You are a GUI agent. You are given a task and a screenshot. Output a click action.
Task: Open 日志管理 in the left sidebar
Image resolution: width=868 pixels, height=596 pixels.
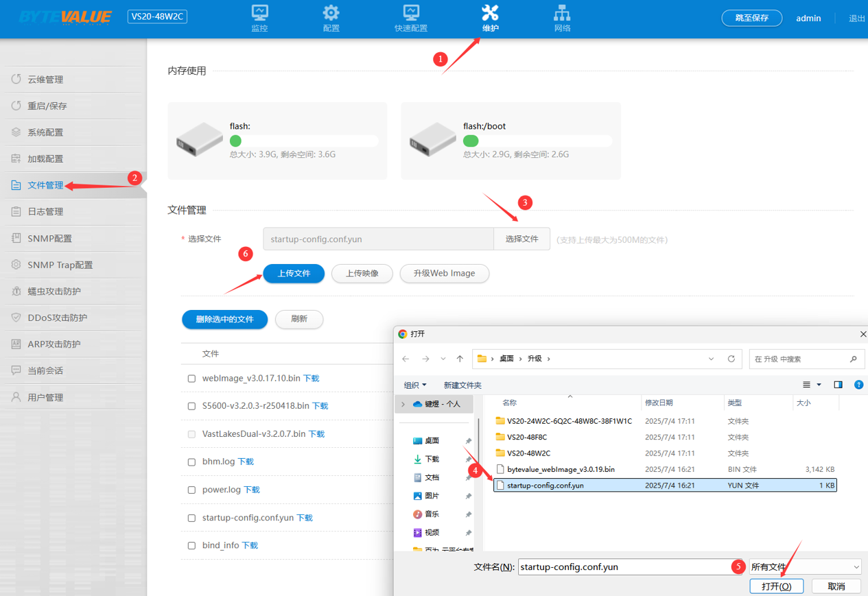(45, 212)
